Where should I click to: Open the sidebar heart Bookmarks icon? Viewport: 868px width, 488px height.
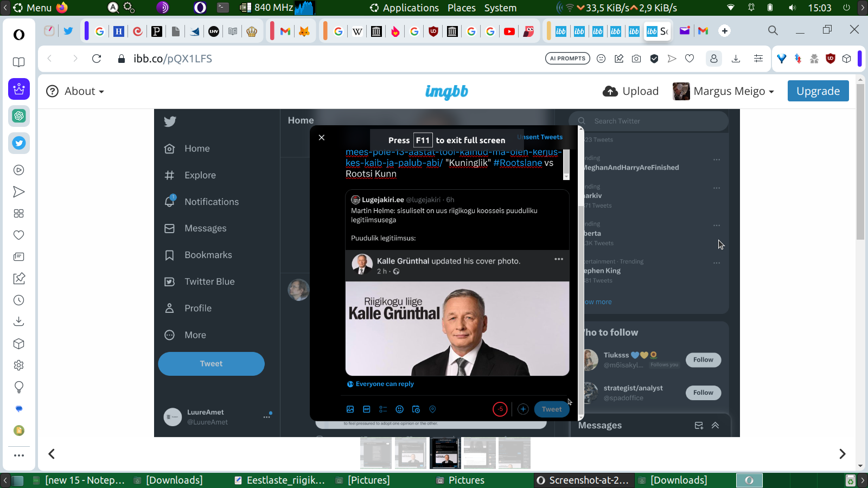[x=19, y=235]
